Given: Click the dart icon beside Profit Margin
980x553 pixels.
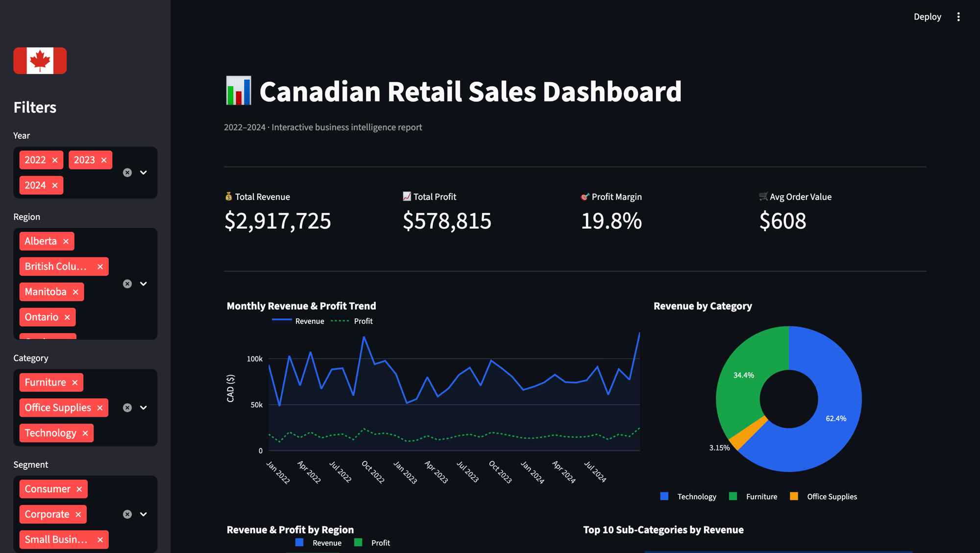Looking at the screenshot, I should tap(585, 196).
